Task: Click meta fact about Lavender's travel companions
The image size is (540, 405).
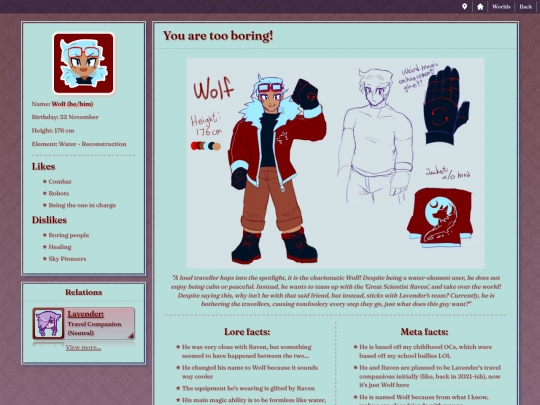Action: [430, 376]
